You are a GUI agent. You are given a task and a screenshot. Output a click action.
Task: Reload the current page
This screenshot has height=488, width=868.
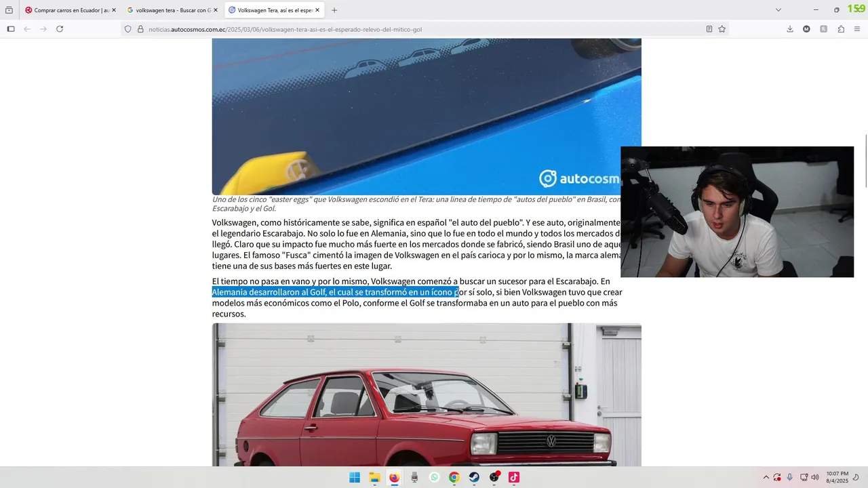click(x=60, y=29)
